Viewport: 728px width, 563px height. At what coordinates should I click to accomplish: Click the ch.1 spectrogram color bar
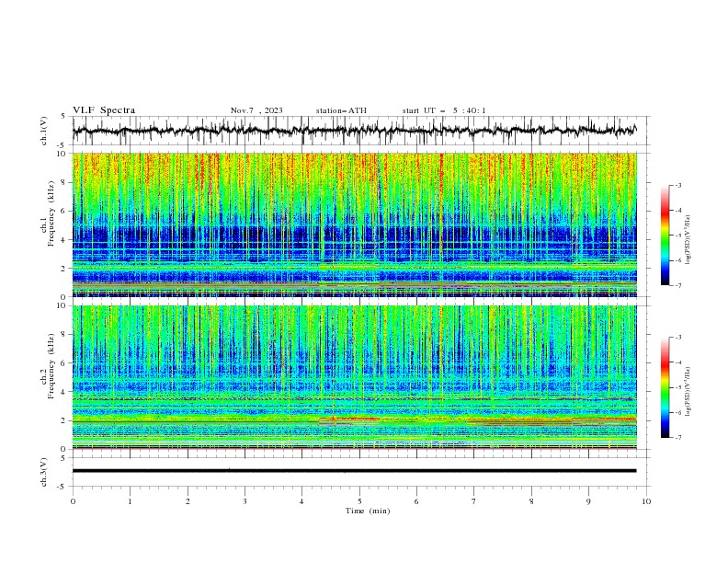click(x=665, y=236)
